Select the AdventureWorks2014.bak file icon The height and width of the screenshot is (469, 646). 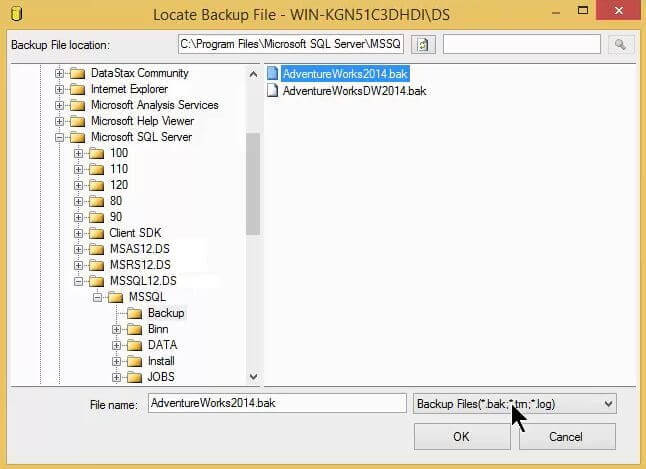(x=272, y=73)
